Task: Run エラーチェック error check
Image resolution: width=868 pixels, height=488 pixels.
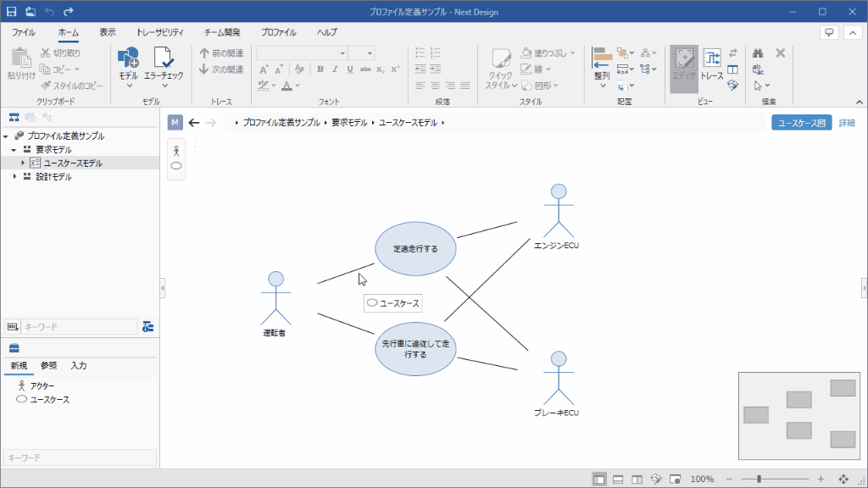Action: [x=164, y=66]
